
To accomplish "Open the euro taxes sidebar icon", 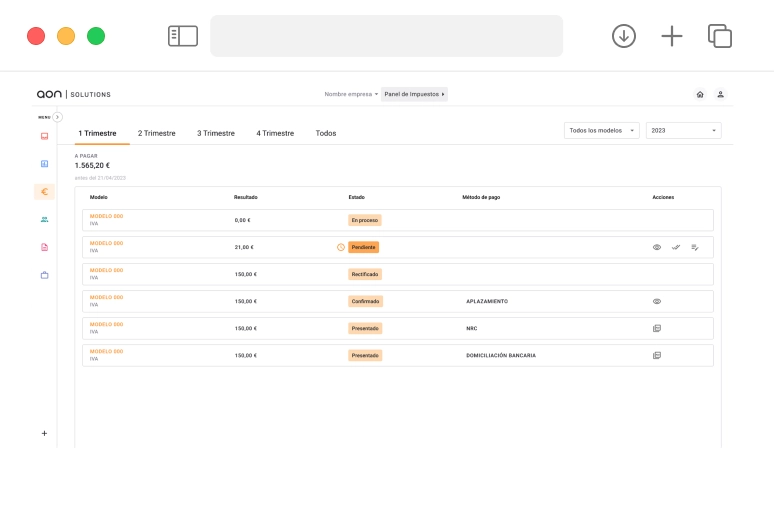I will [x=44, y=191].
